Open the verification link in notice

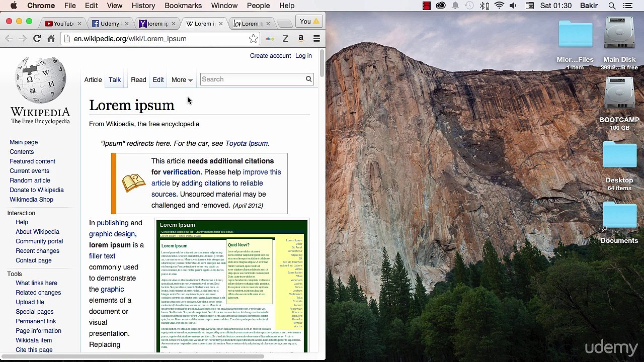[x=181, y=172]
